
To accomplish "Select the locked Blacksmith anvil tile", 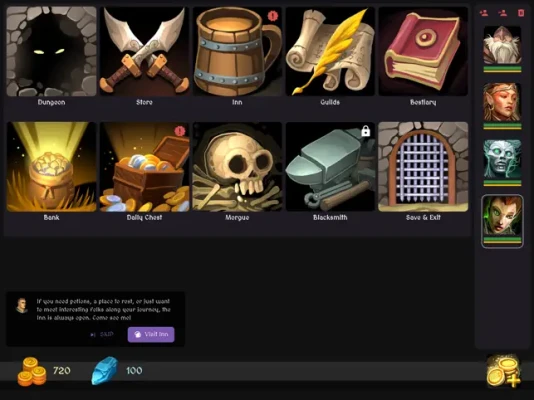I will (330, 167).
